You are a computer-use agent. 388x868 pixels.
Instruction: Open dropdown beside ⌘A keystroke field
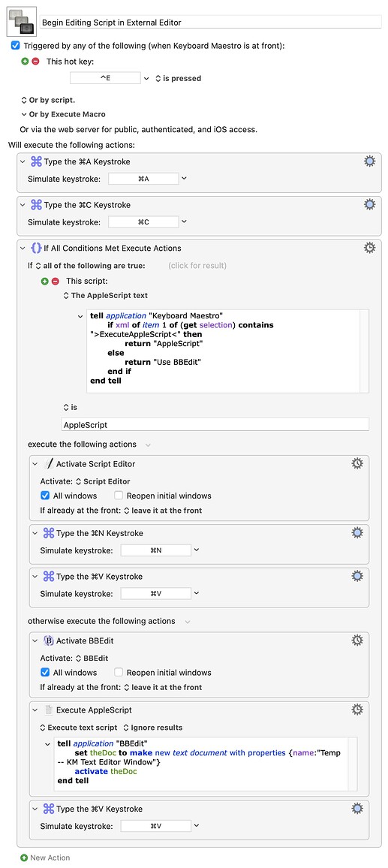click(185, 179)
